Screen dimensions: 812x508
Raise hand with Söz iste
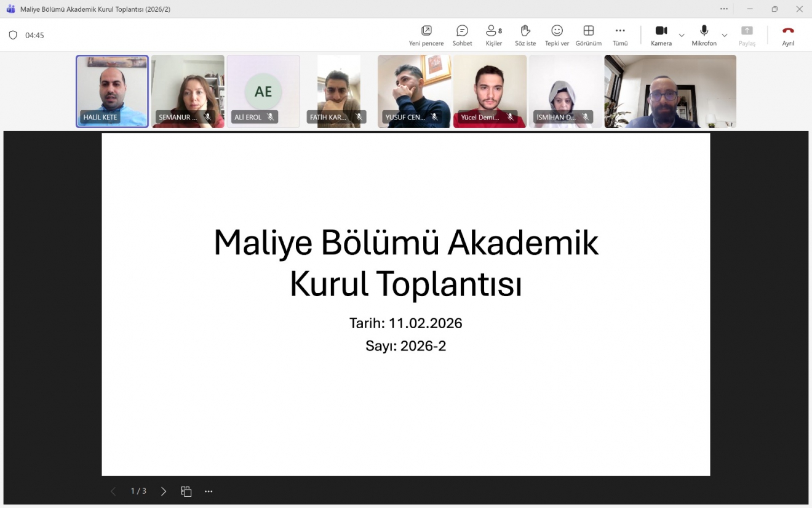tap(525, 35)
